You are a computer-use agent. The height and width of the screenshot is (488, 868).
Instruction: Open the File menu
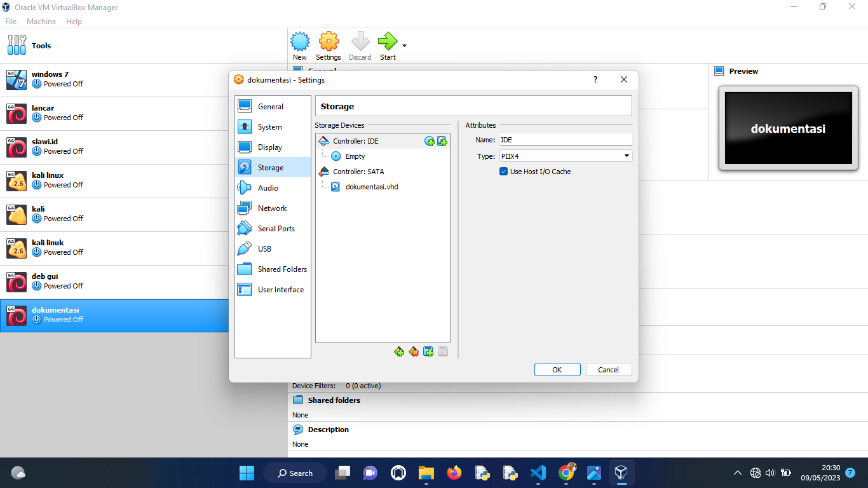(11, 22)
